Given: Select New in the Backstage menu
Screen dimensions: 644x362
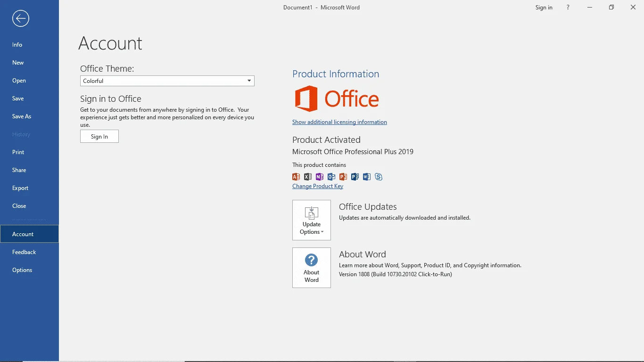Looking at the screenshot, I should pyautogui.click(x=29, y=63).
